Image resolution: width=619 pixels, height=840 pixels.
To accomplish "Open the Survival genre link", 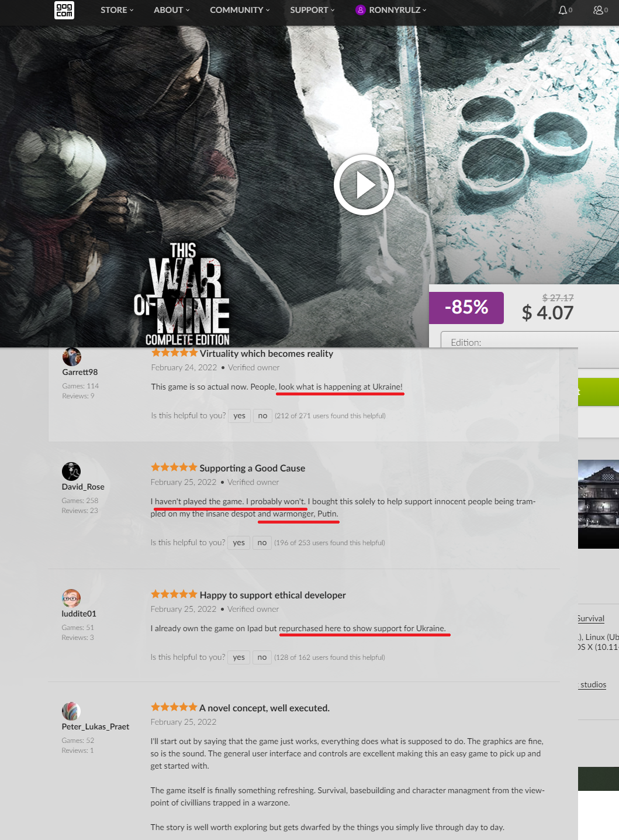I will coord(591,618).
